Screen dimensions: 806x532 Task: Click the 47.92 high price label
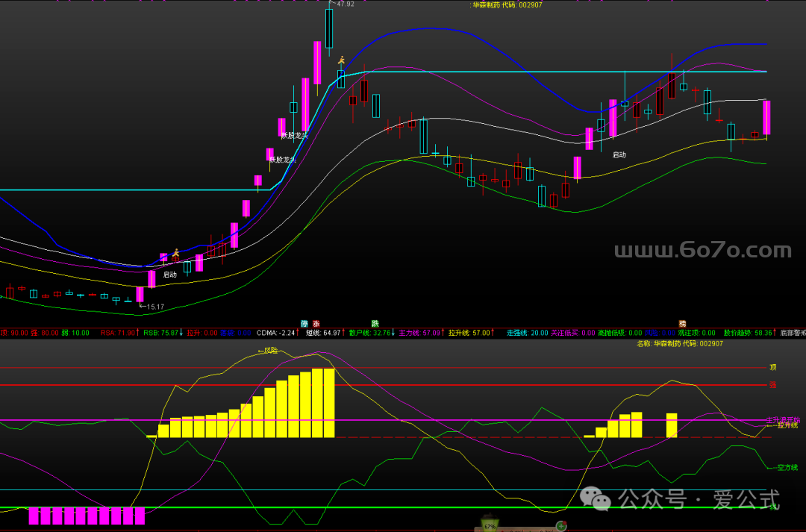(344, 4)
